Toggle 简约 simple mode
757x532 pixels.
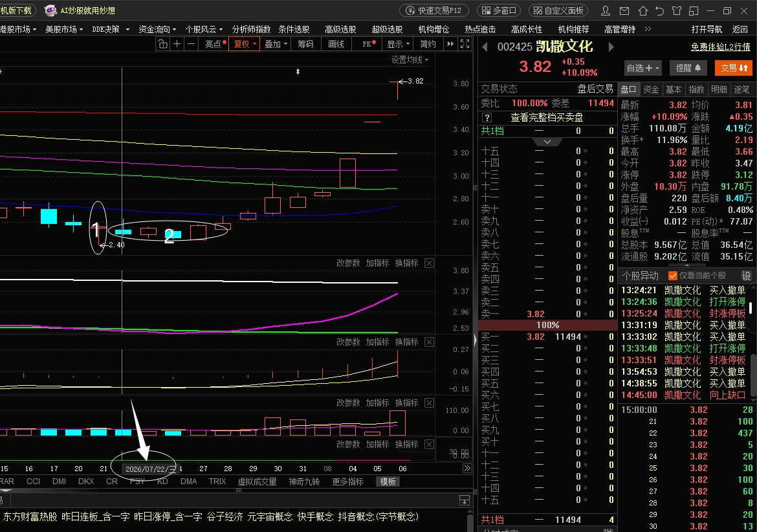(x=428, y=44)
